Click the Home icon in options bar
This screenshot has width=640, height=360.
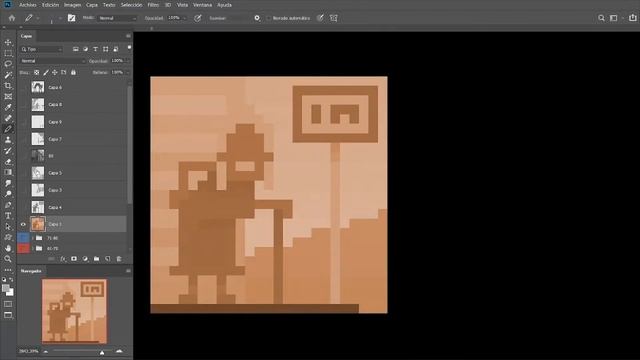click(12, 18)
